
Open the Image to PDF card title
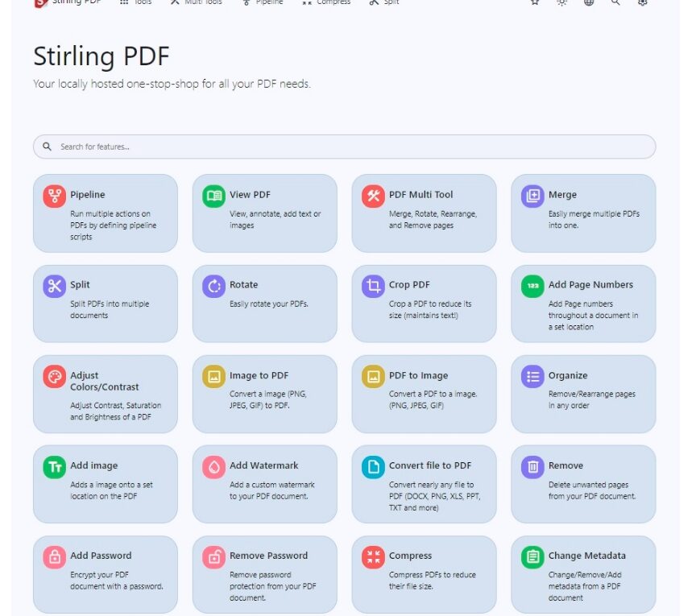pos(259,375)
